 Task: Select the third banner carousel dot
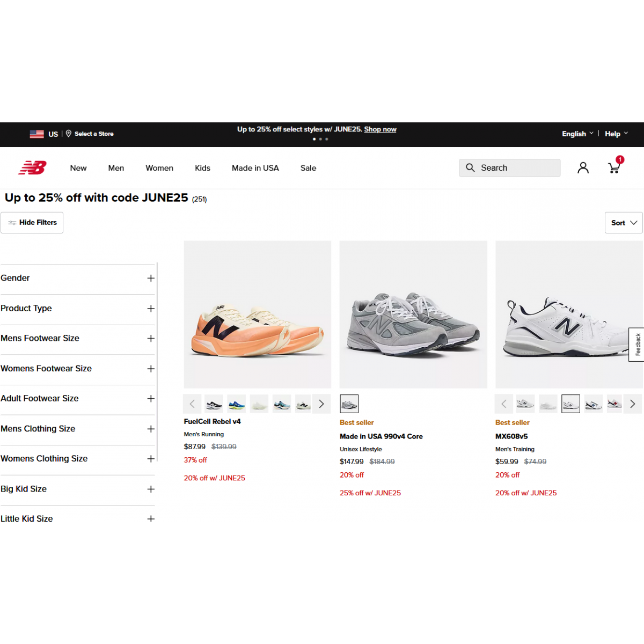[327, 139]
